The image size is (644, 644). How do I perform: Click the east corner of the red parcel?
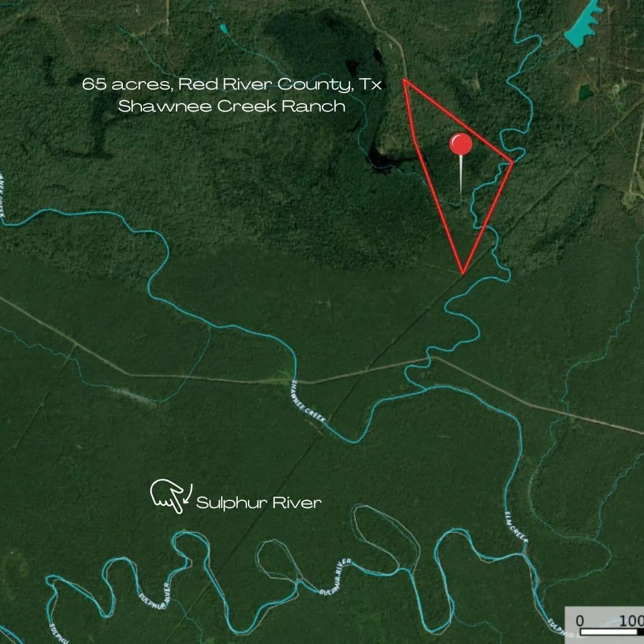(x=512, y=162)
